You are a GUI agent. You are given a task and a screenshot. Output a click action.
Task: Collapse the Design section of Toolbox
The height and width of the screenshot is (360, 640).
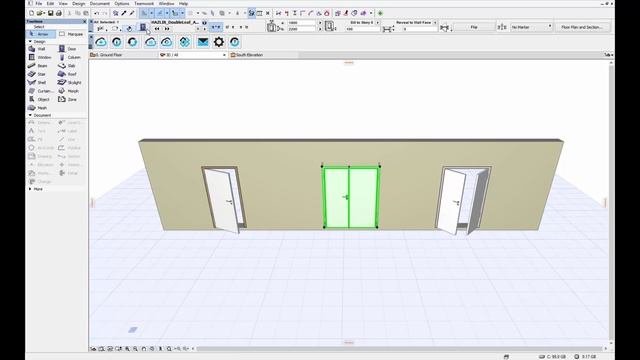[x=30, y=42]
